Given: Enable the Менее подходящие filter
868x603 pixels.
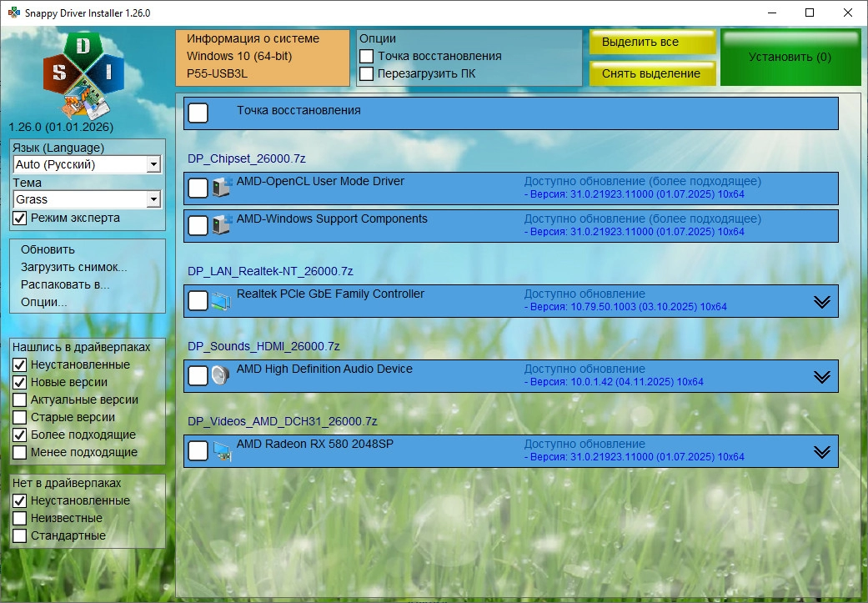Looking at the screenshot, I should tap(20, 452).
